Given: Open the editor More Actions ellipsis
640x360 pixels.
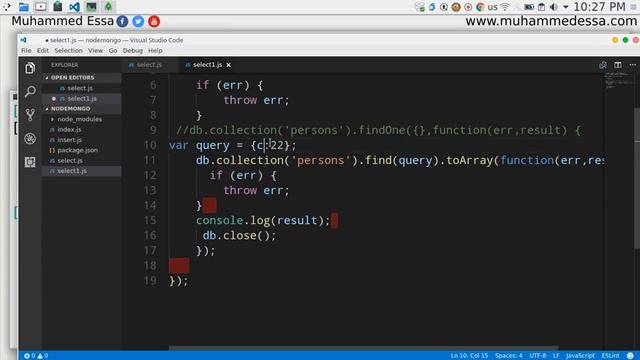Looking at the screenshot, I should click(x=632, y=65).
